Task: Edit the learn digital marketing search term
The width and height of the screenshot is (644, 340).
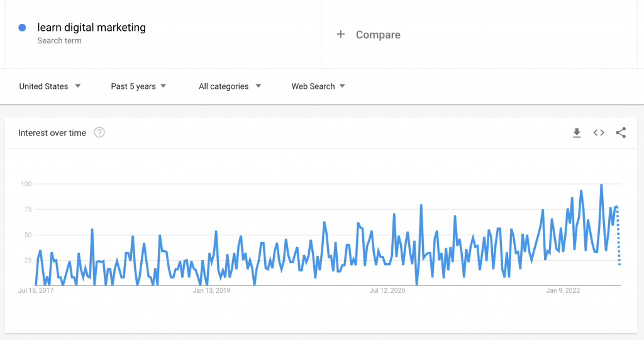Action: [x=92, y=28]
